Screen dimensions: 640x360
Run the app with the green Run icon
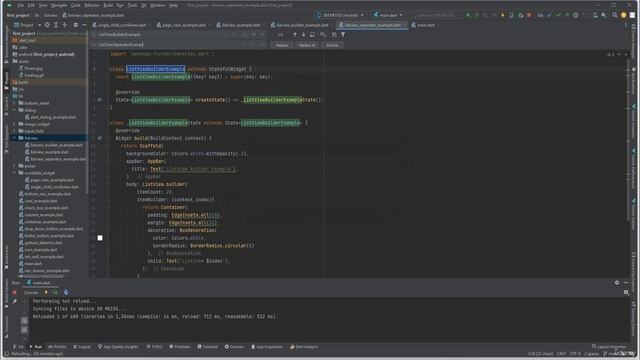coord(468,15)
